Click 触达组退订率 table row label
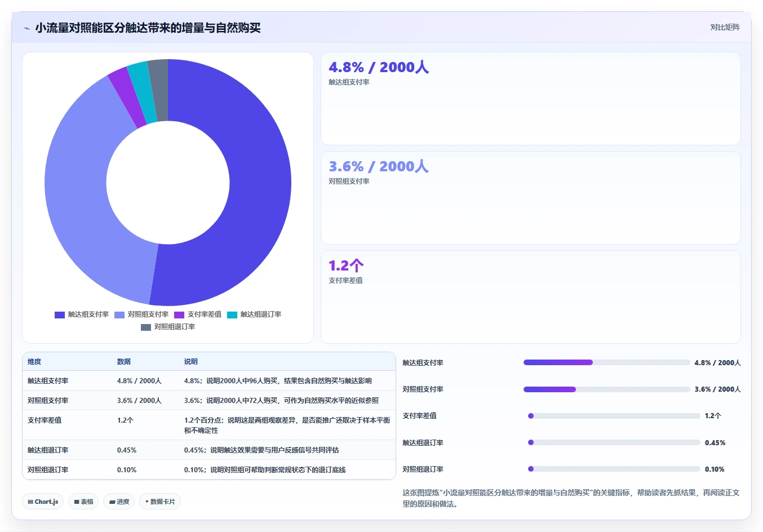The width and height of the screenshot is (763, 532). click(x=48, y=450)
